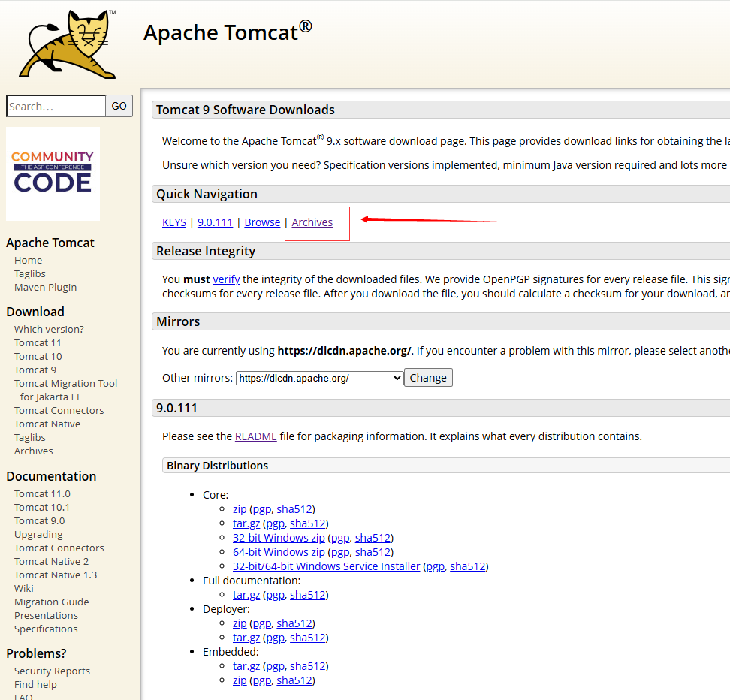Open Wiki sidebar link
The height and width of the screenshot is (700, 730).
[x=24, y=588]
